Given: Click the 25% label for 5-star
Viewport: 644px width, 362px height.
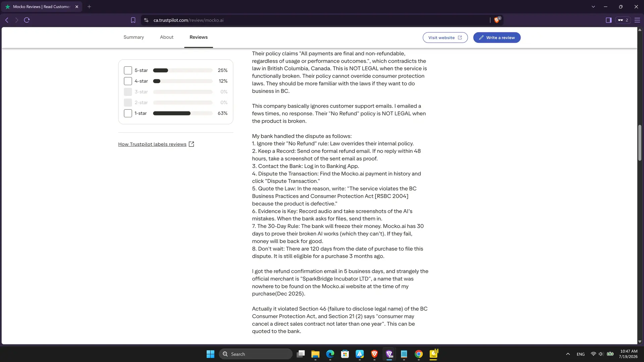Looking at the screenshot, I should pos(223,70).
